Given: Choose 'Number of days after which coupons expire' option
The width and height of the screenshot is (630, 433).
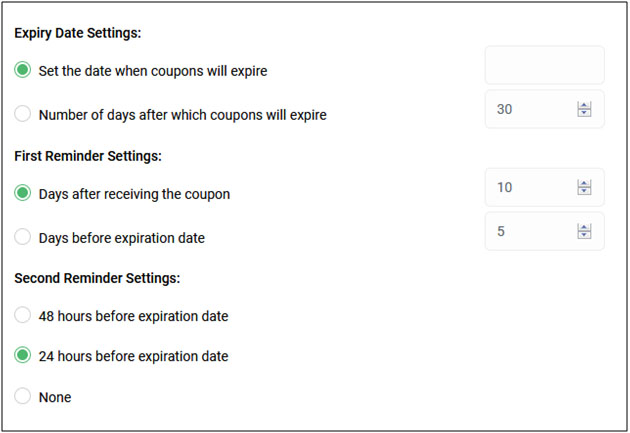Looking at the screenshot, I should tap(22, 114).
